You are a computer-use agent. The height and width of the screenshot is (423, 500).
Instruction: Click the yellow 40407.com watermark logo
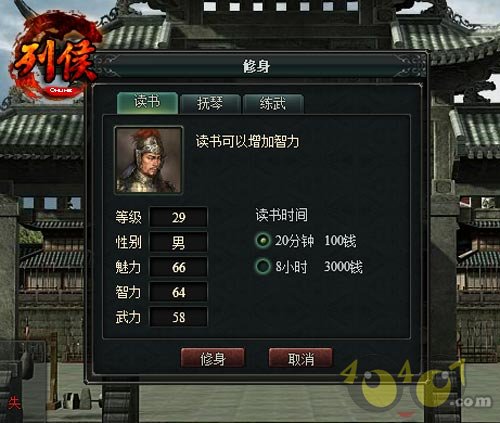point(415,385)
